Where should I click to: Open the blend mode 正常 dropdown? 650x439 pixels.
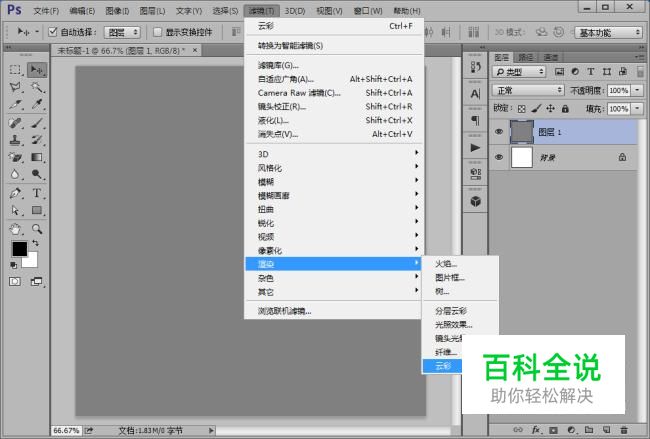(528, 90)
